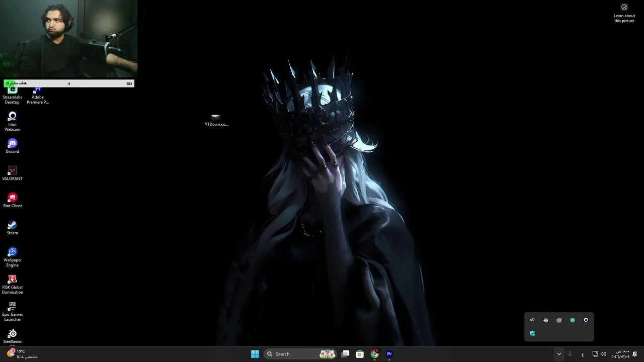Open the clock and date flyout
Screen dimensions: 644x362
pyautogui.click(x=620, y=354)
